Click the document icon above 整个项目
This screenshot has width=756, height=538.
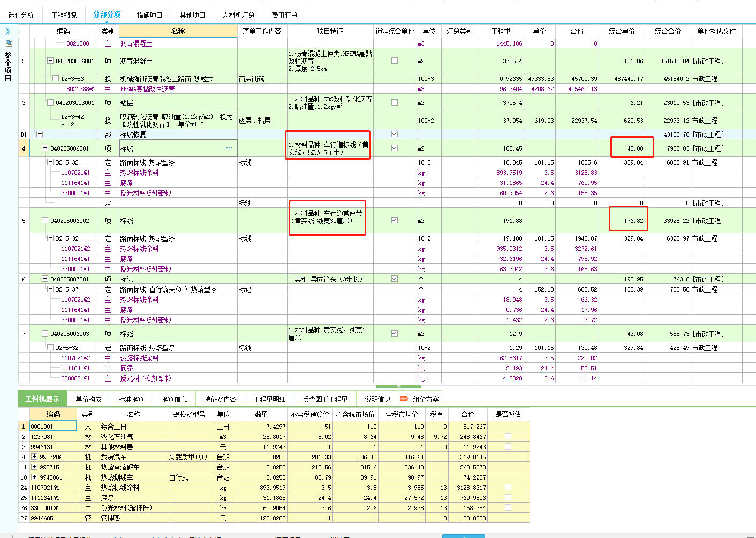click(9, 43)
